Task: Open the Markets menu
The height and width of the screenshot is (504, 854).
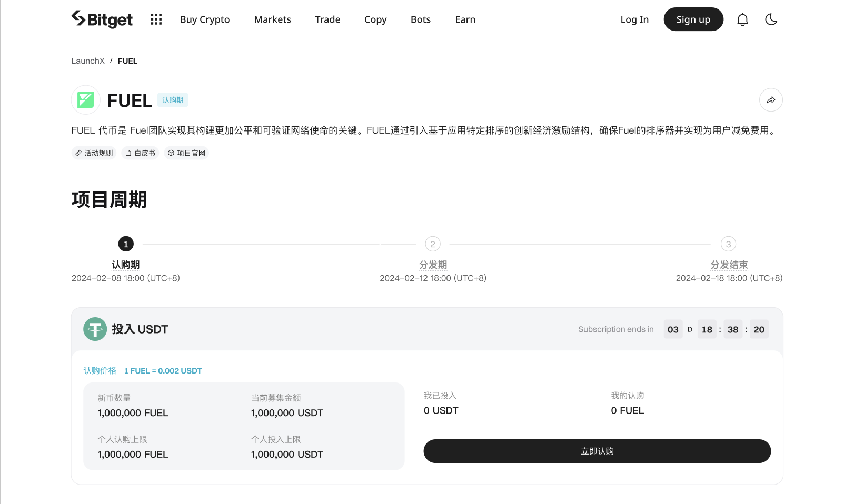Action: point(273,19)
